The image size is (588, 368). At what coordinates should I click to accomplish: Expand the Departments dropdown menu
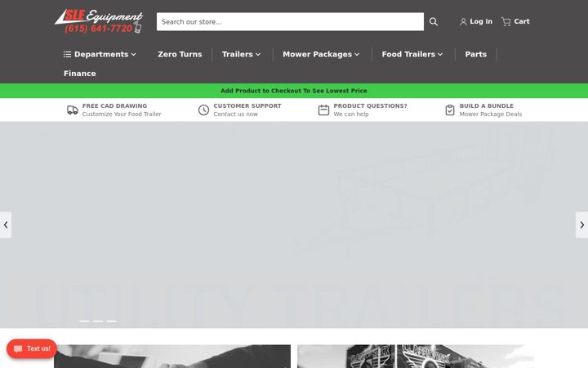tap(100, 55)
